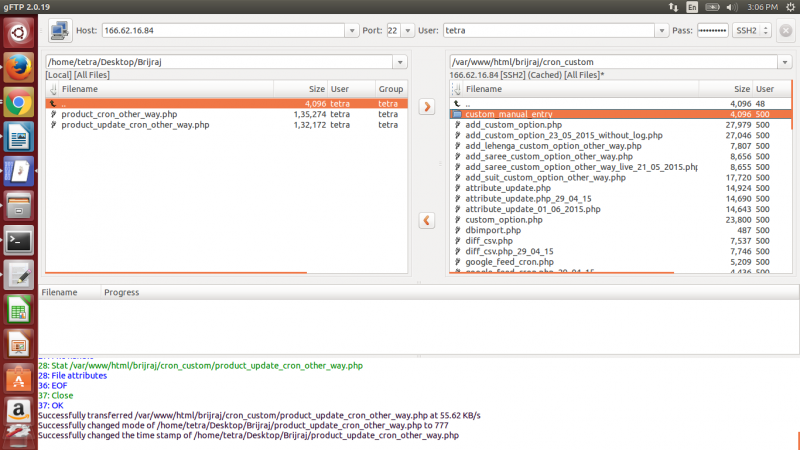Expand the Port dropdown arrow
This screenshot has height=450, width=800.
click(x=407, y=31)
